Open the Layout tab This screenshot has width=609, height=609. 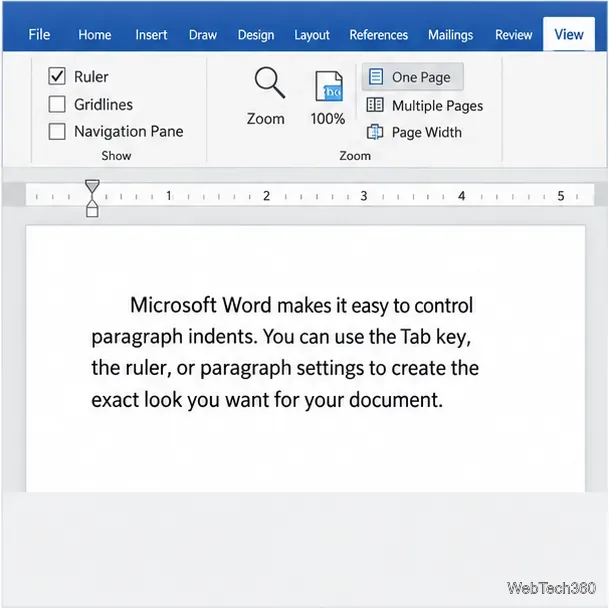312,35
